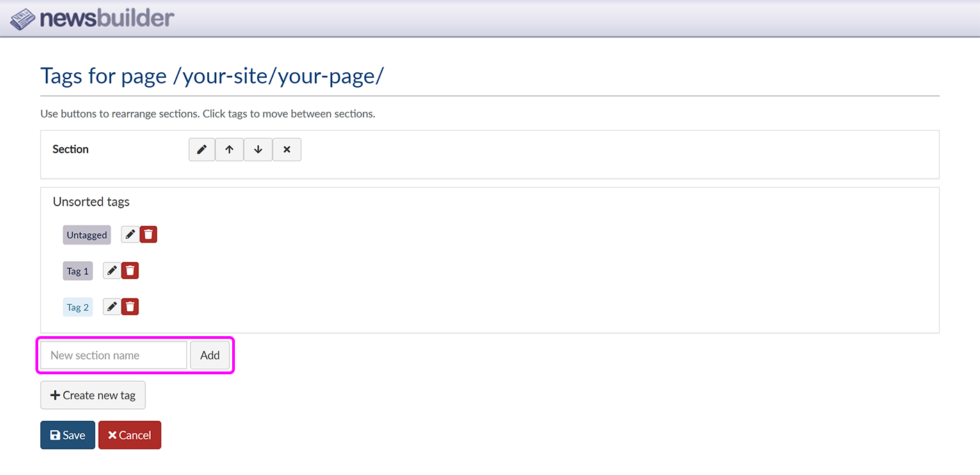Click the Create new tag button

[x=93, y=395]
